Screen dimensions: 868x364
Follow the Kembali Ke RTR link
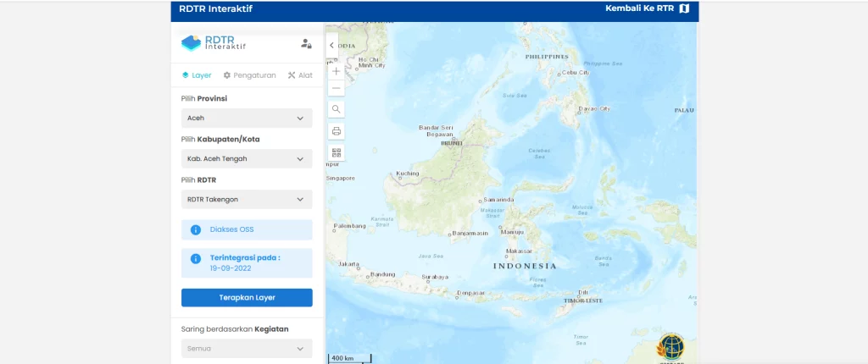coord(639,9)
